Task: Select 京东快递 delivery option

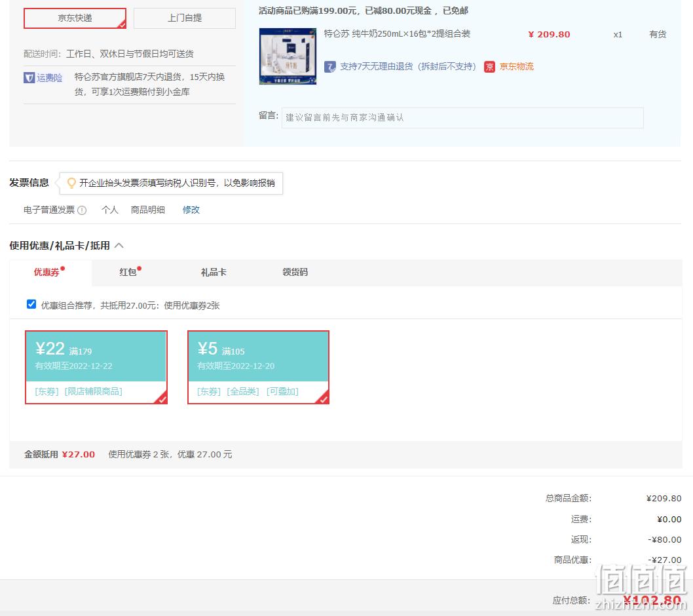Action: pos(75,18)
